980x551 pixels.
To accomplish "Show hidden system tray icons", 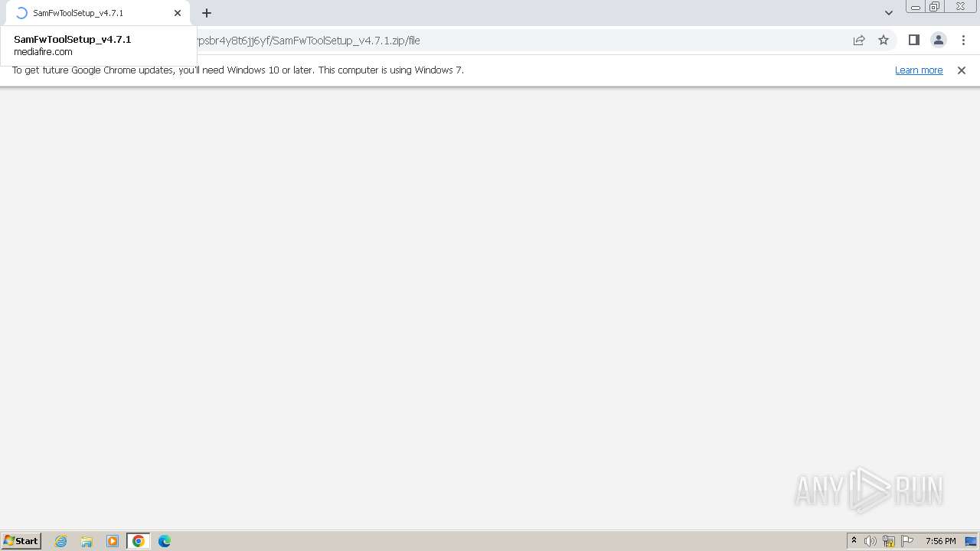I will 854,541.
